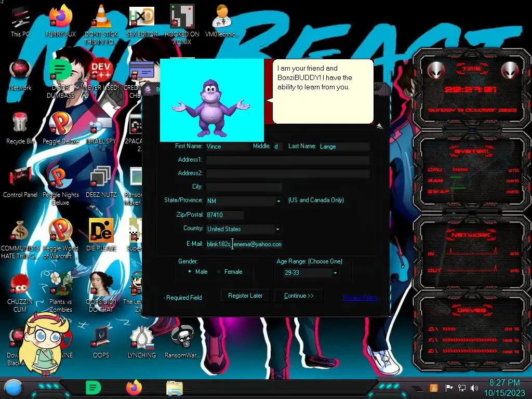532x399 pixels.
Task: Click the left alien head on TIME gadget
Action: click(436, 71)
